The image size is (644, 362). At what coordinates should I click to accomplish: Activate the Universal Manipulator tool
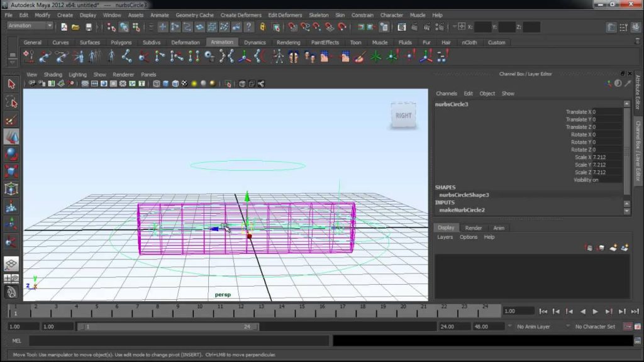(11, 189)
